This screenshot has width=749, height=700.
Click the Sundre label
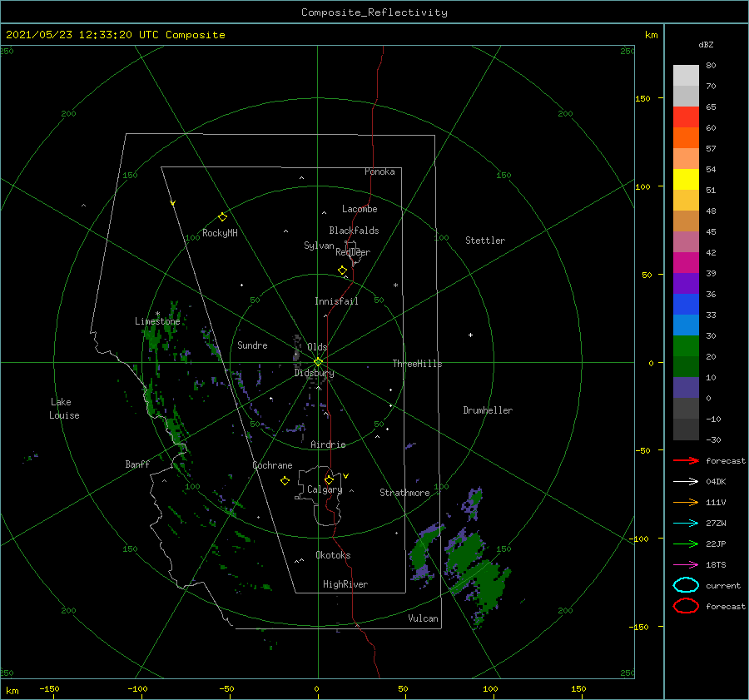pyautogui.click(x=253, y=345)
